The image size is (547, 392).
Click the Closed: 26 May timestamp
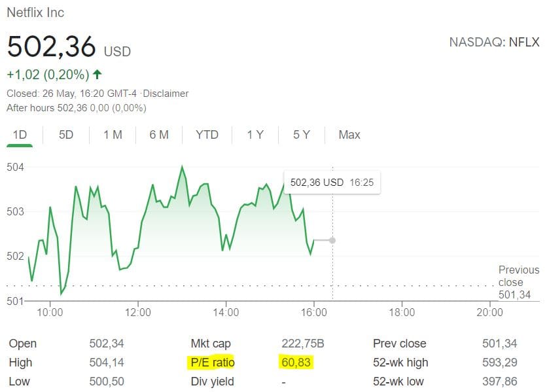[x=72, y=94]
